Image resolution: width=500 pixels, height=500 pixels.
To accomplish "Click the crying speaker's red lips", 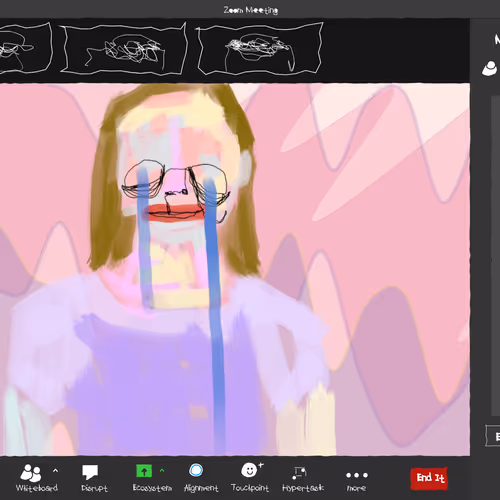I will pyautogui.click(x=175, y=212).
